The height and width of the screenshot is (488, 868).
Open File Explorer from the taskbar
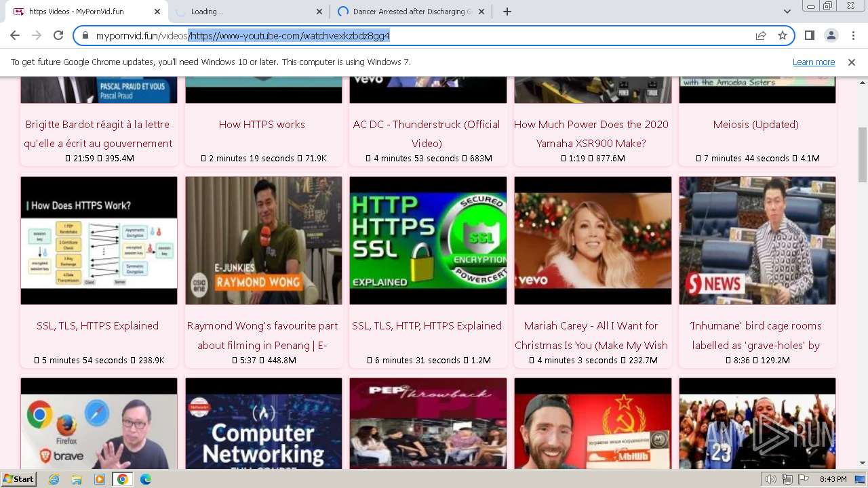coord(77,479)
